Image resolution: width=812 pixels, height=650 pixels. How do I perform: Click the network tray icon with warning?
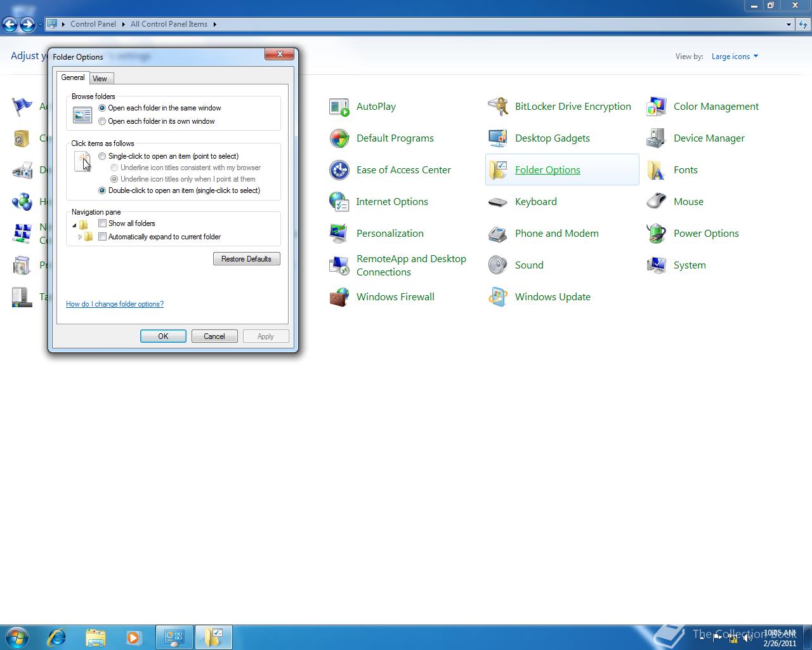pos(733,639)
